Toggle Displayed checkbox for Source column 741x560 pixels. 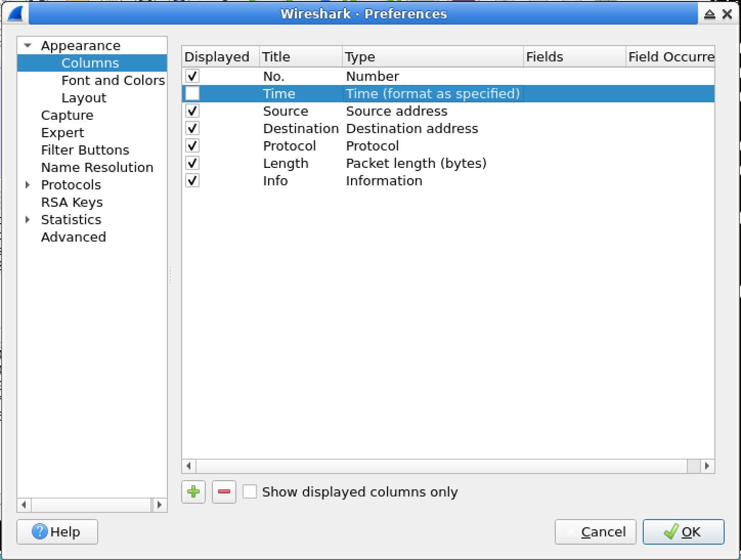click(192, 111)
